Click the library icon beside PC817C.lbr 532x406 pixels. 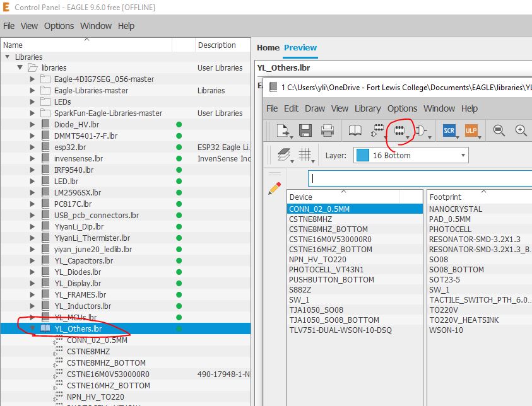click(x=45, y=204)
